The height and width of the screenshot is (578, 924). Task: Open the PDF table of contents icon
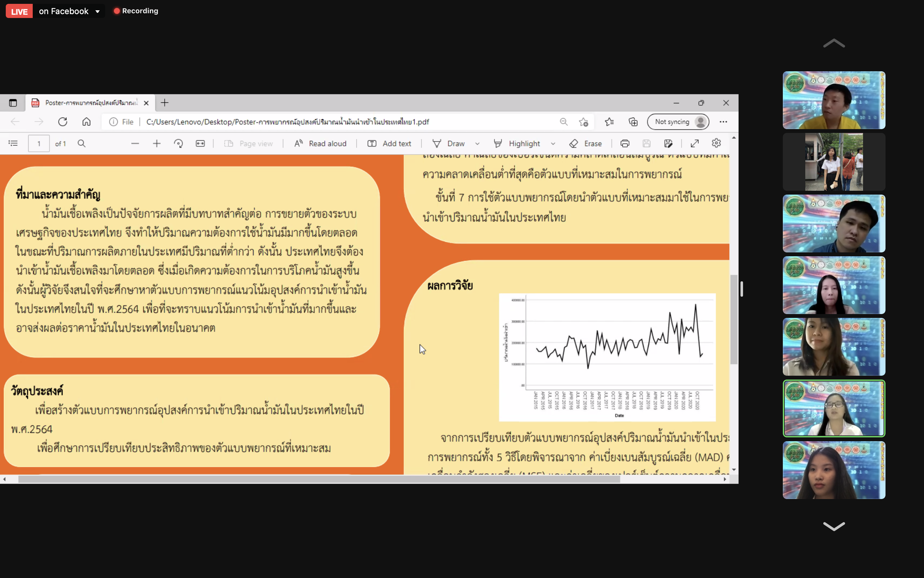[x=13, y=143]
